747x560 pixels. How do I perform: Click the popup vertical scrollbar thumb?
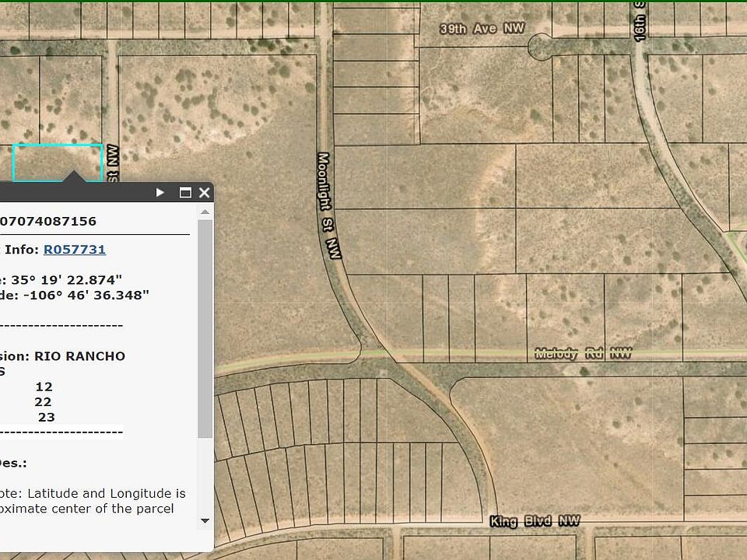pos(205,327)
